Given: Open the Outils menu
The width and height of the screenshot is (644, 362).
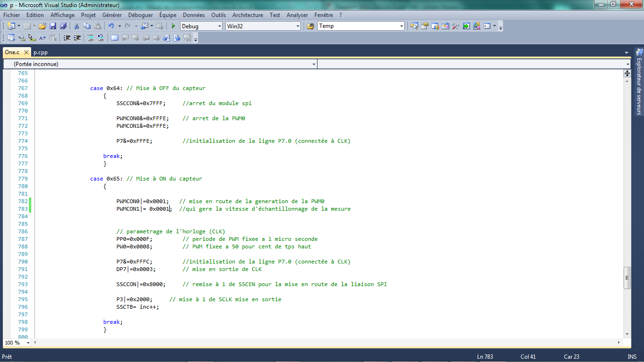Looking at the screenshot, I should (x=219, y=15).
